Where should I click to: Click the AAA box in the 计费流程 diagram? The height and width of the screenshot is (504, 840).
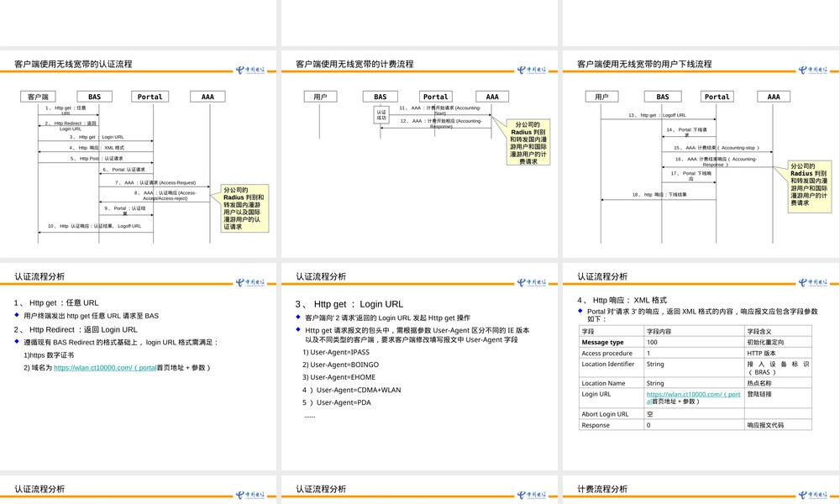click(x=492, y=97)
